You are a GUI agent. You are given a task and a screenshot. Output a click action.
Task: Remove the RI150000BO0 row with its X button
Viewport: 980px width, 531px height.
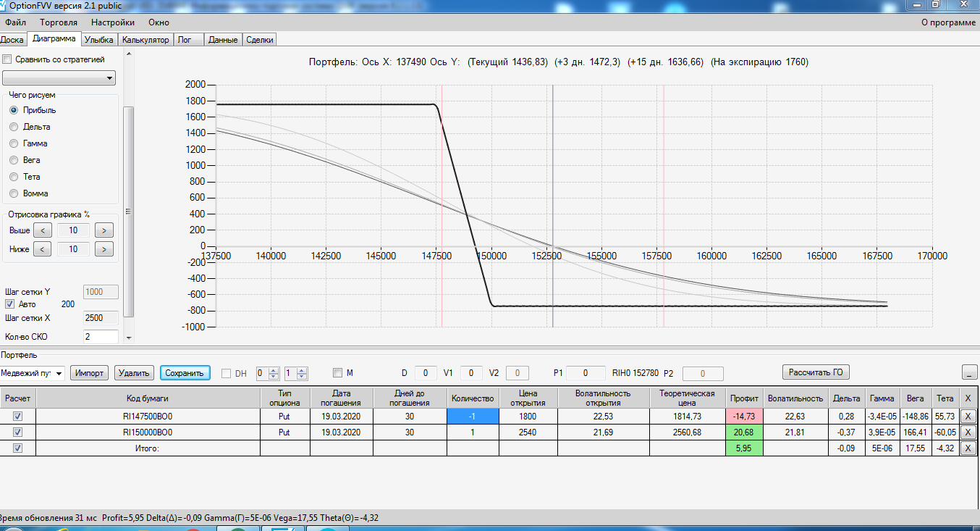pos(969,432)
